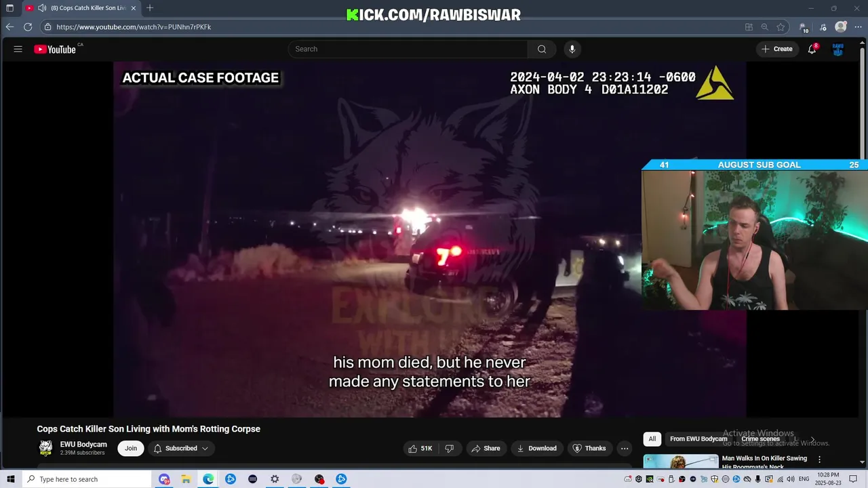Open the YouTube account avatar menu
The width and height of the screenshot is (868, 488).
[838, 49]
